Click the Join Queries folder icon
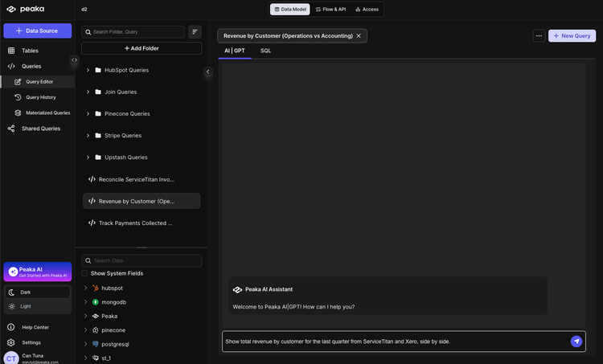The height and width of the screenshot is (364, 603). tap(98, 92)
